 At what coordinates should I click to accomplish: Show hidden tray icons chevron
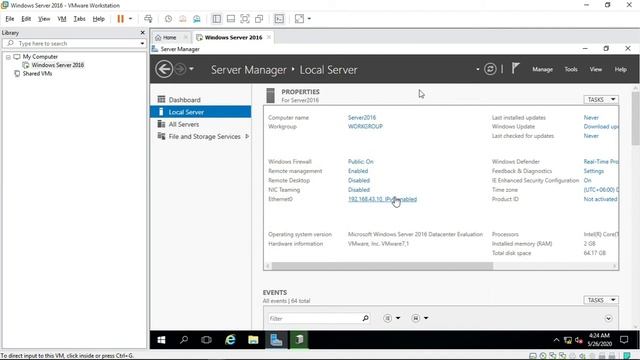[x=556, y=340]
